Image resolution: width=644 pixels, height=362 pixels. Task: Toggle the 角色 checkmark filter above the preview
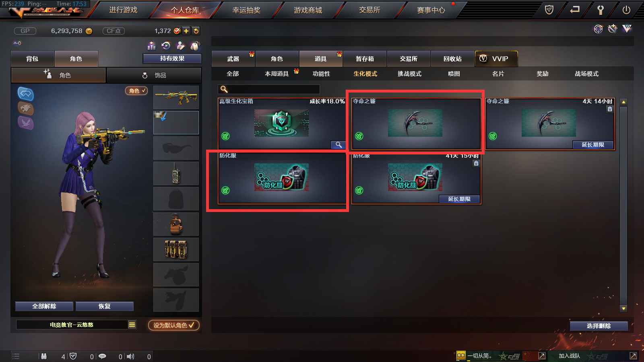point(136,91)
